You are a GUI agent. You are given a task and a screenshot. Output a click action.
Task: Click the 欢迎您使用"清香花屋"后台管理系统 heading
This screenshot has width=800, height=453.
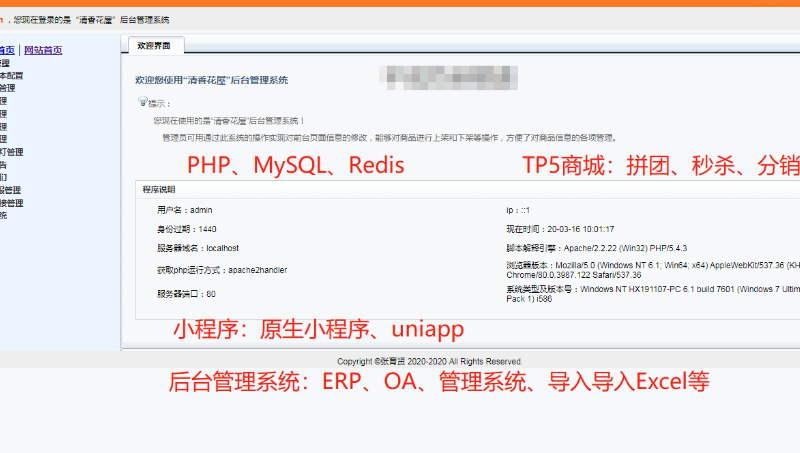(211, 80)
